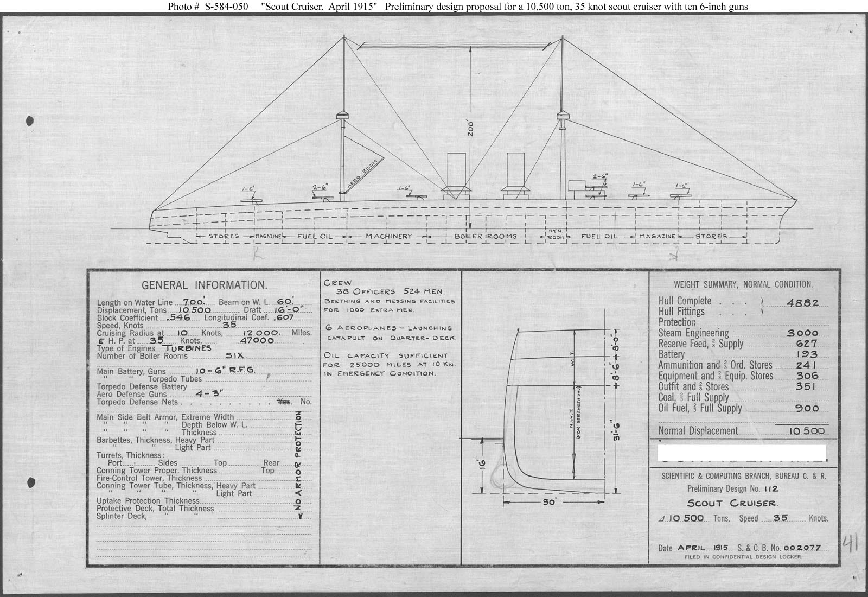Click the BOILER ROOMS compartment label
868x597 pixels.
click(485, 237)
